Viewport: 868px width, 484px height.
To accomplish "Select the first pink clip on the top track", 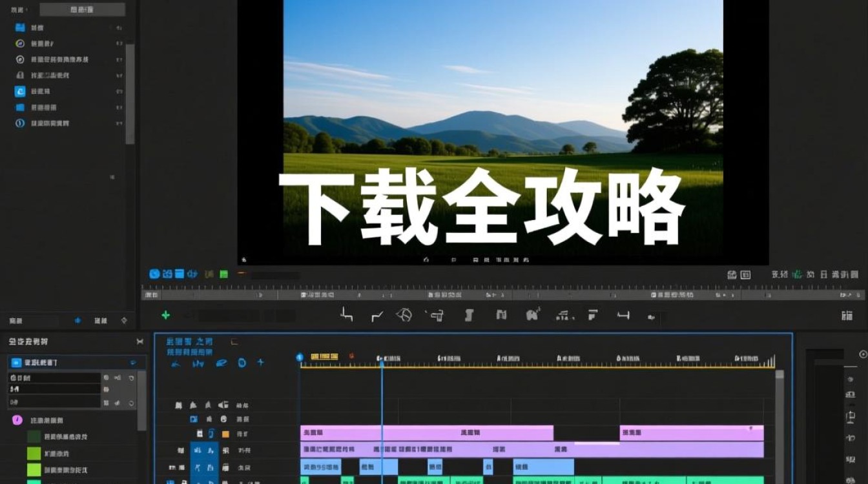I will coord(427,433).
